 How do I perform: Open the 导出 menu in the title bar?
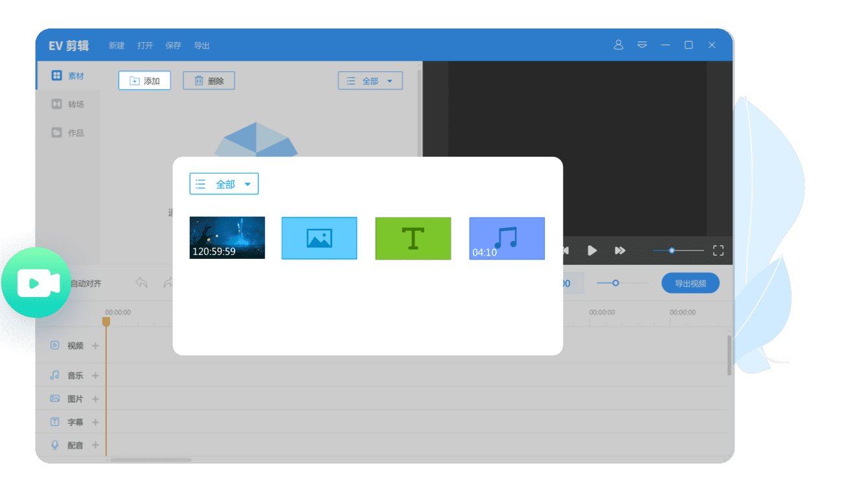coord(201,45)
